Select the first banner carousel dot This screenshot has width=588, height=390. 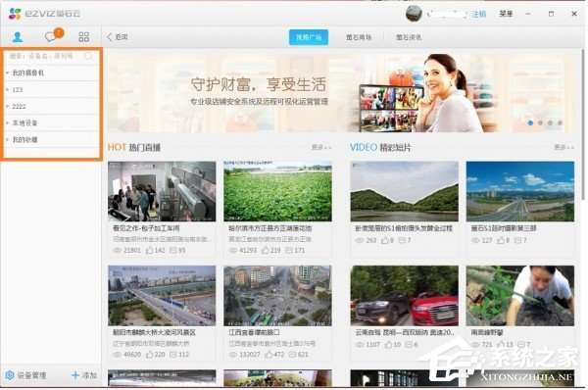(530, 122)
